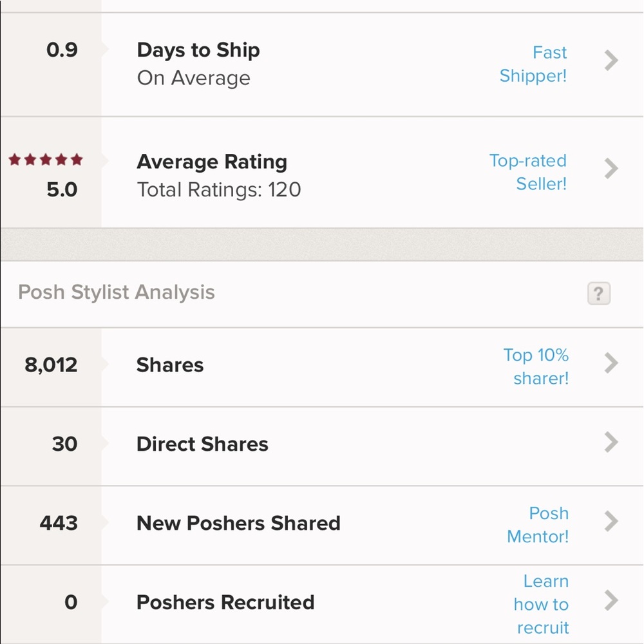Screen dimensions: 644x644
Task: Select the Days to Ship row label
Action: [198, 50]
